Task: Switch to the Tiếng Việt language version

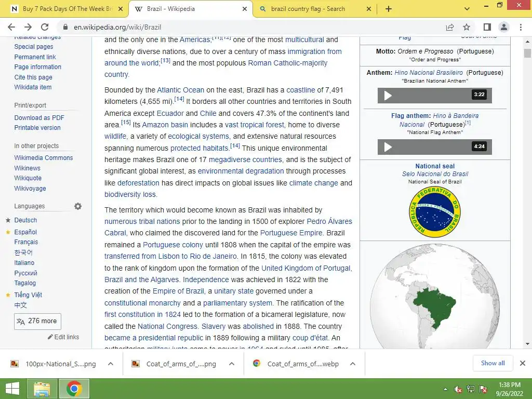Action: click(x=28, y=295)
